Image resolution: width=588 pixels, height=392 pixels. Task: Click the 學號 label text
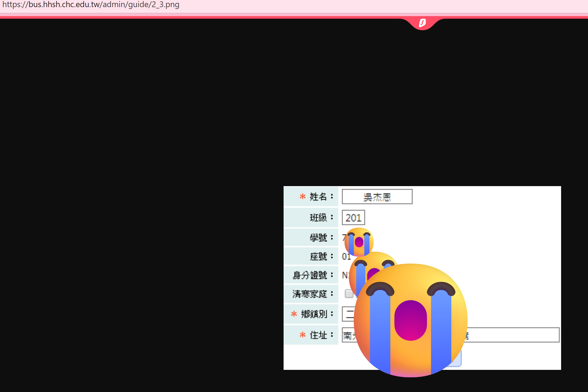pos(318,238)
